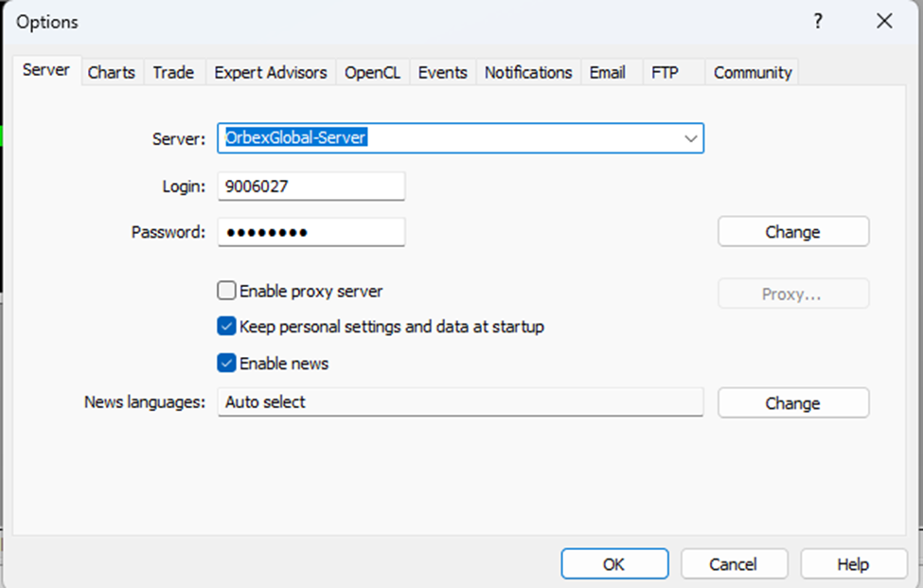Image resolution: width=923 pixels, height=588 pixels.
Task: Open the OpenCL tab
Action: tap(372, 72)
